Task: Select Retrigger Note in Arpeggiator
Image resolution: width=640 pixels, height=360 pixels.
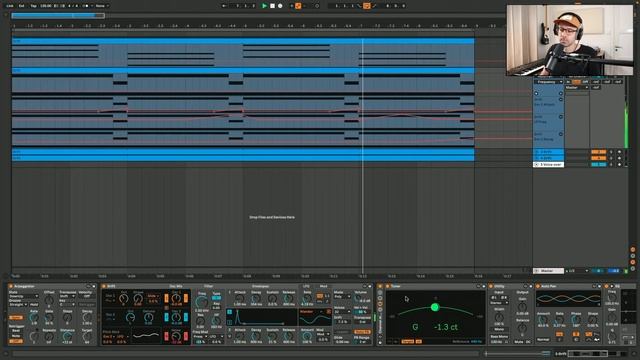Action: point(16,336)
